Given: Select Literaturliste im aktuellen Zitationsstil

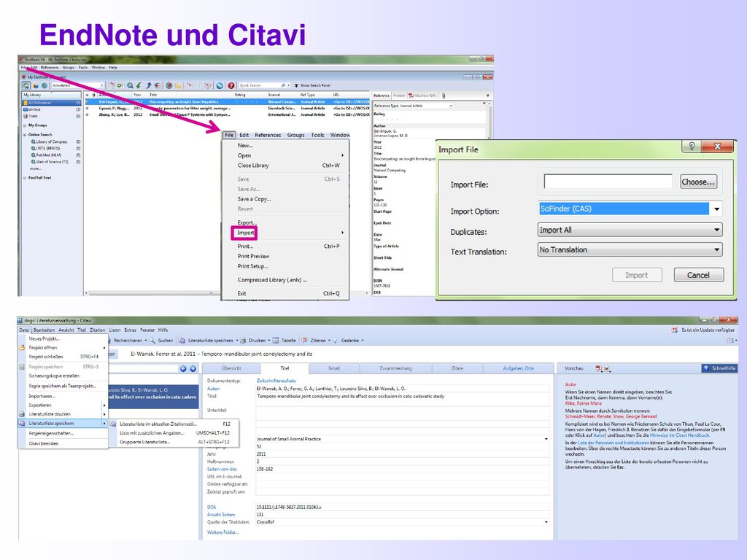Looking at the screenshot, I should coord(158,424).
